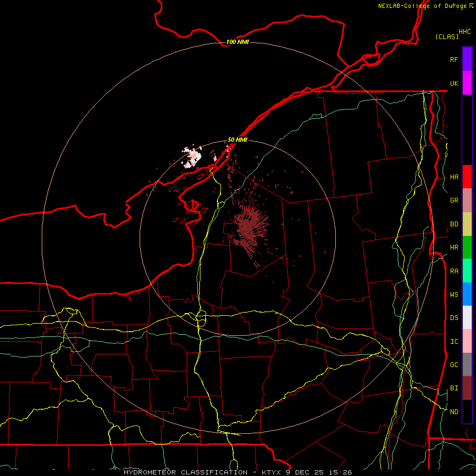Click the DS white legend swatch
This screenshot has width=476, height=476.
coord(467,317)
